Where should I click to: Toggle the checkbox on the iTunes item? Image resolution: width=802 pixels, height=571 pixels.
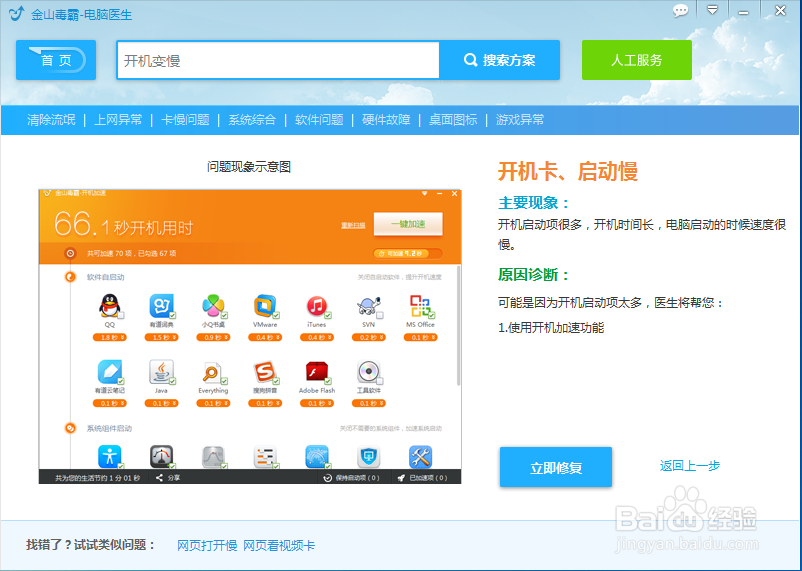328,315
